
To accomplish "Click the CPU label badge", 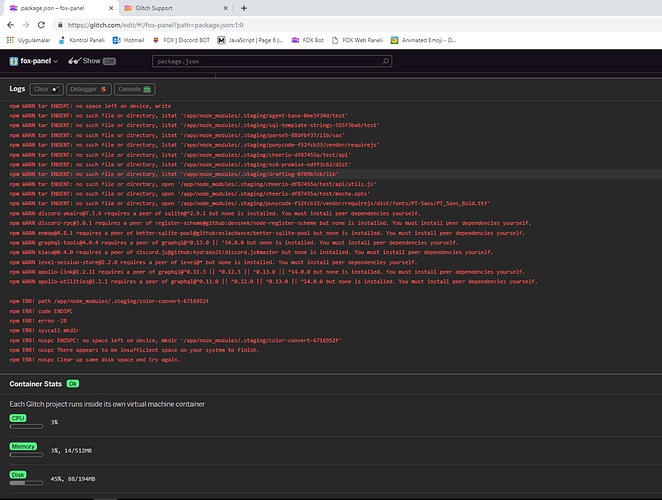I will click(x=18, y=418).
